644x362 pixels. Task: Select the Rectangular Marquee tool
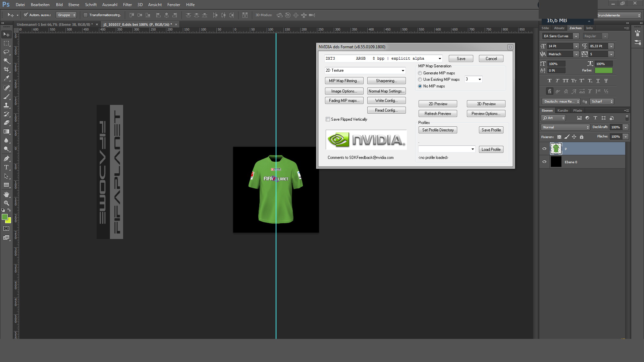point(6,43)
